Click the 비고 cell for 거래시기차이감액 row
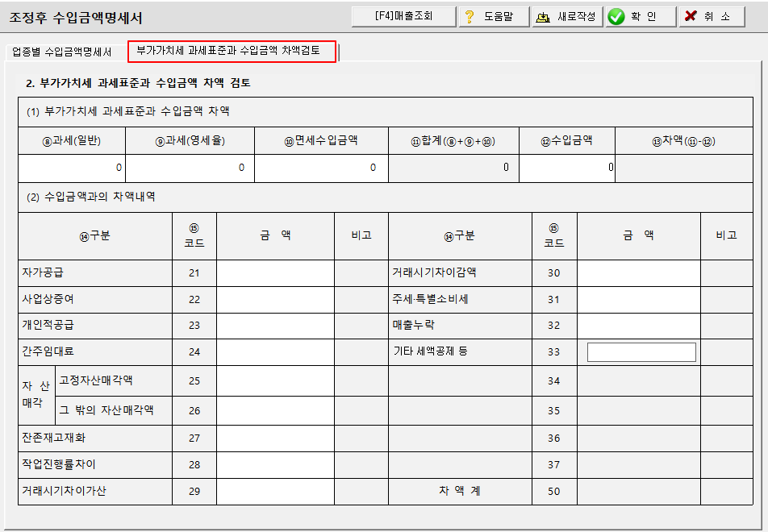 coord(726,273)
